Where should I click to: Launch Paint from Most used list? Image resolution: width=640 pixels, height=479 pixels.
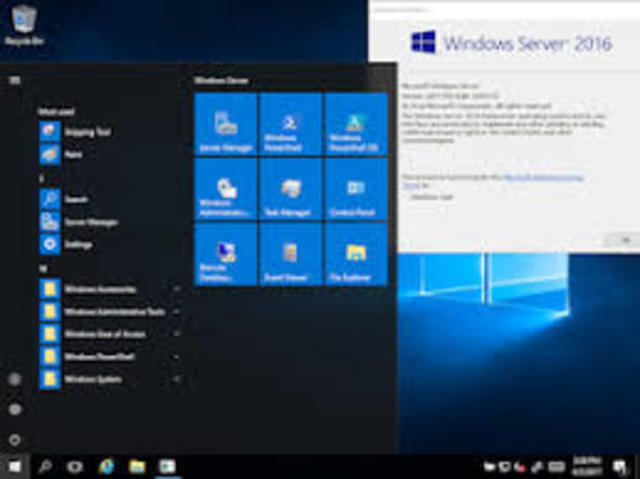pos(109,154)
